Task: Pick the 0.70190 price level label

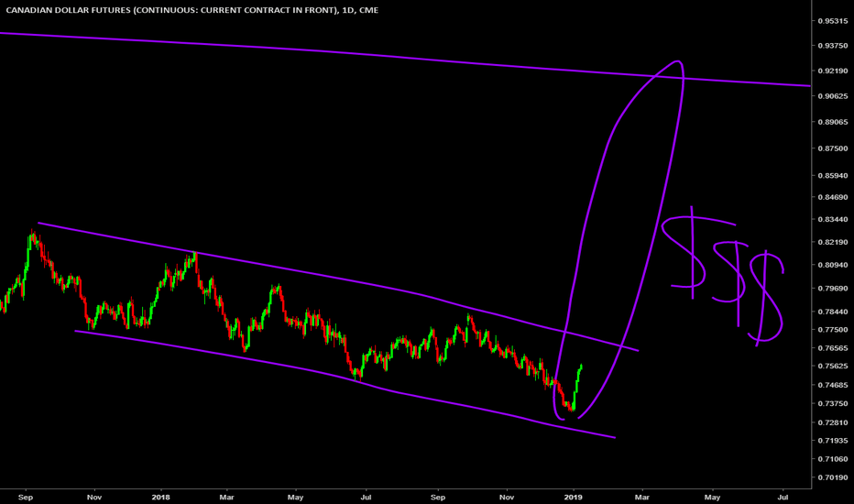Action: tap(833, 477)
